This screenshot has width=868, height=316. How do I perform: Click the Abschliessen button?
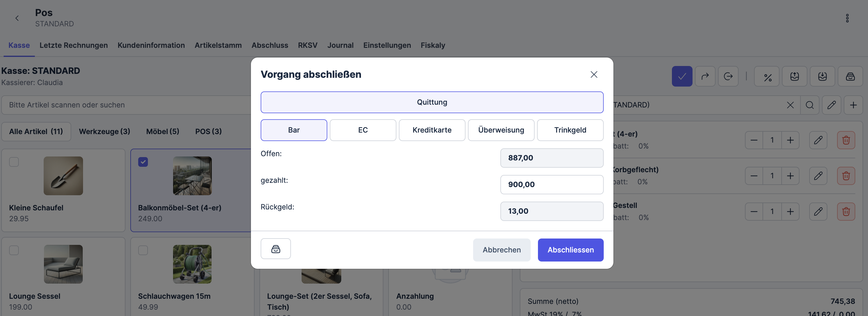(x=570, y=250)
